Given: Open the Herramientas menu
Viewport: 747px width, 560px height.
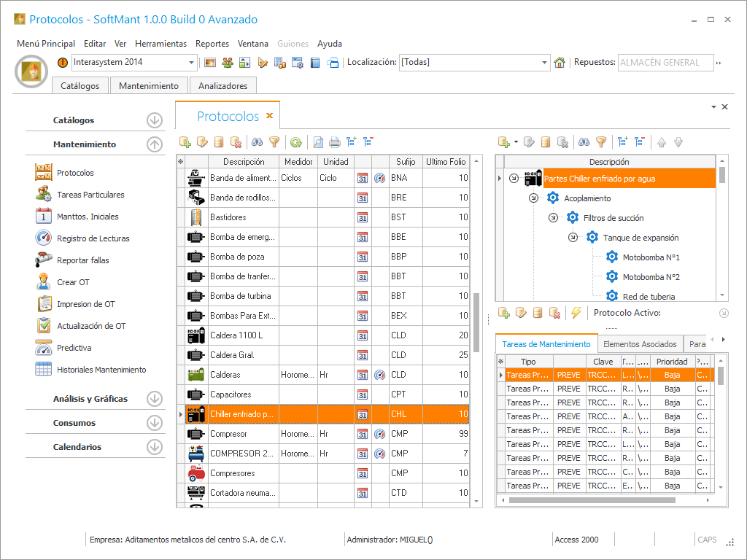Looking at the screenshot, I should (x=160, y=44).
